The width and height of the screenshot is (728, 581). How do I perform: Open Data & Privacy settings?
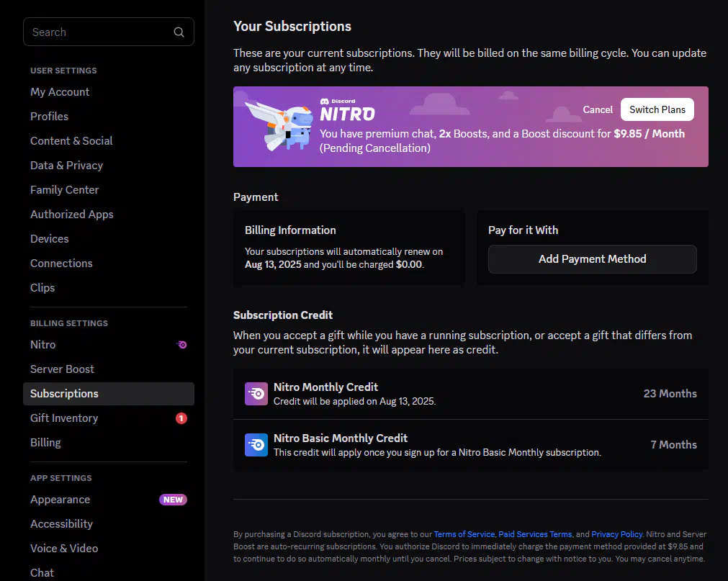click(x=109, y=166)
